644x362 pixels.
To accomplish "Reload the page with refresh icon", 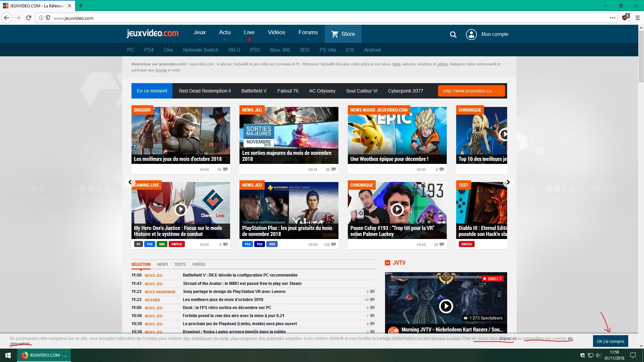I will coord(29,18).
